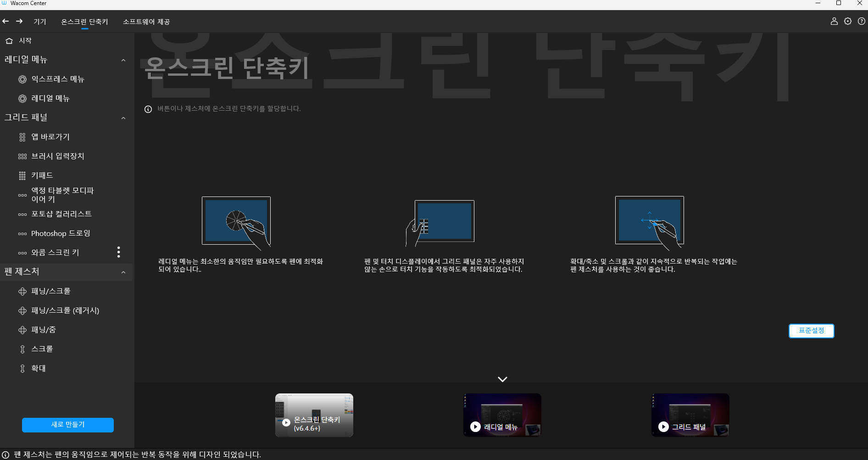Select the 레디얼 메뉴 sub-item text

point(50,98)
